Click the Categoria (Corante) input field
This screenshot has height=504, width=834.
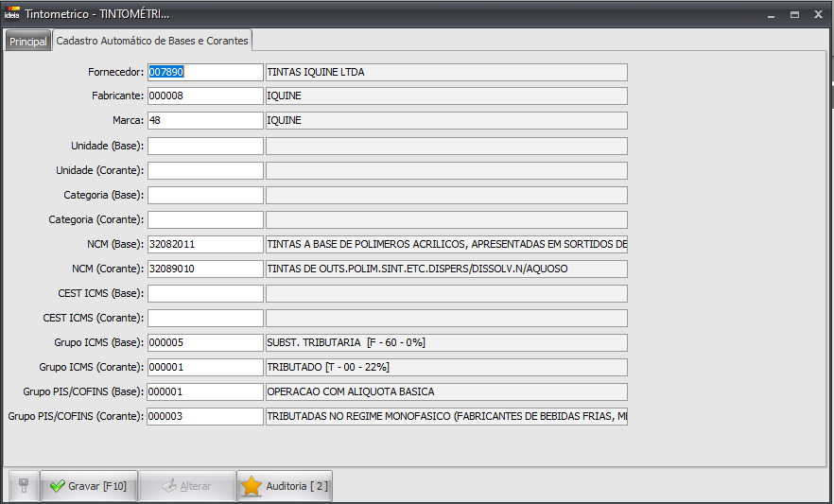click(x=205, y=219)
